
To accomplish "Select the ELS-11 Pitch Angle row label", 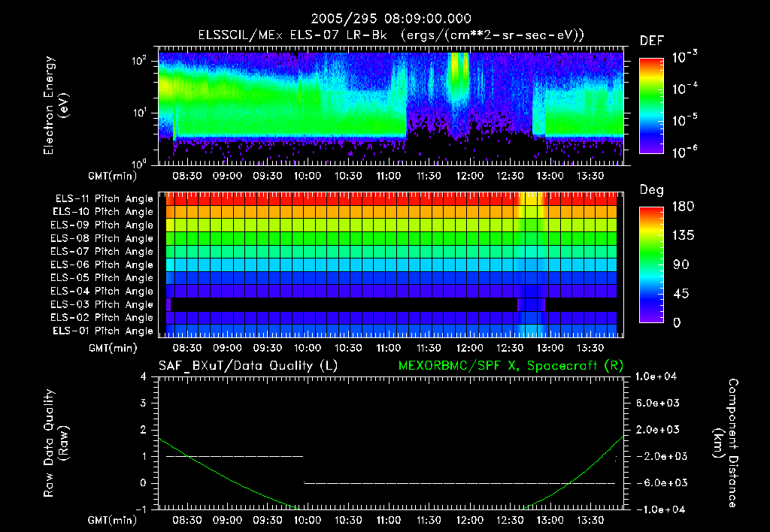I will pos(104,199).
